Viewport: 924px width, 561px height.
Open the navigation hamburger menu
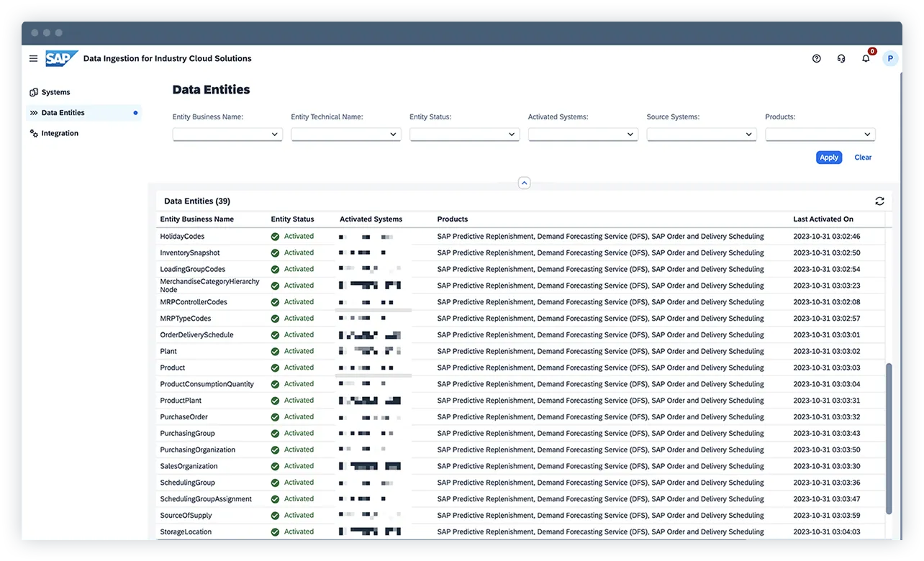33,58
